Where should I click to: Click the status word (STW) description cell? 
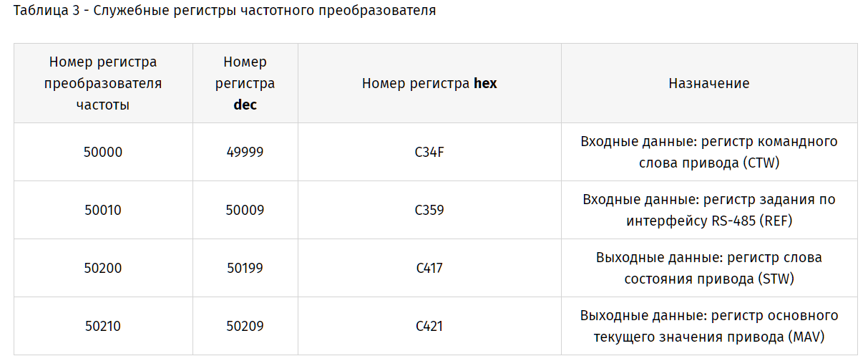click(x=708, y=268)
